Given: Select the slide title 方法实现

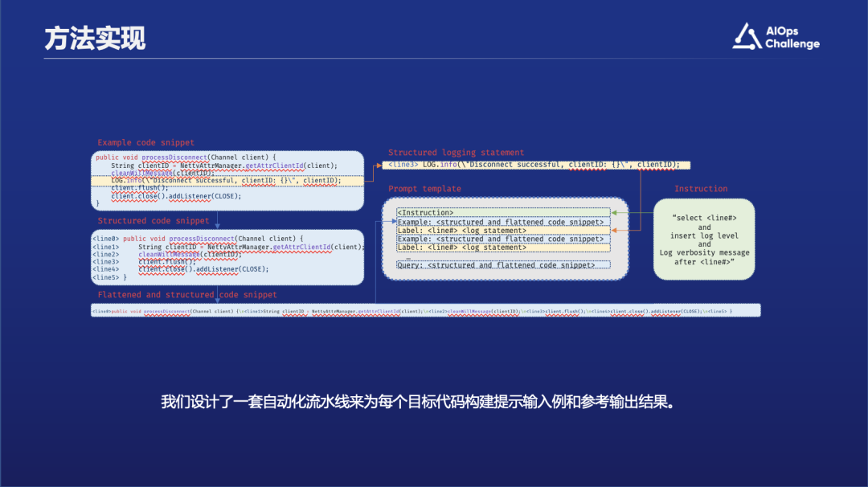Looking at the screenshot, I should 95,38.
